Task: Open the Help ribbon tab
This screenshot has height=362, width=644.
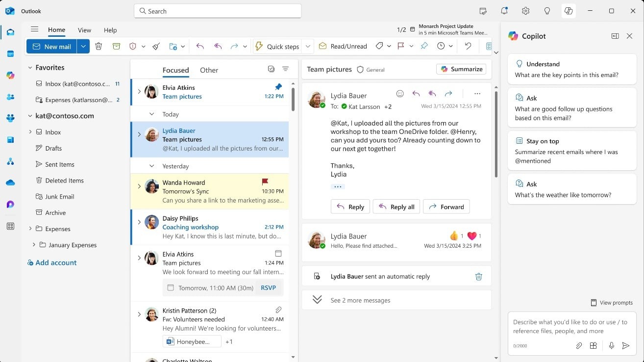Action: [x=110, y=30]
